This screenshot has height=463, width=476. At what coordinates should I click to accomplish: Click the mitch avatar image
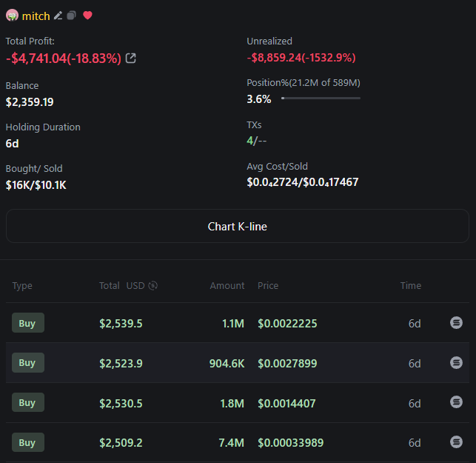[x=12, y=16]
